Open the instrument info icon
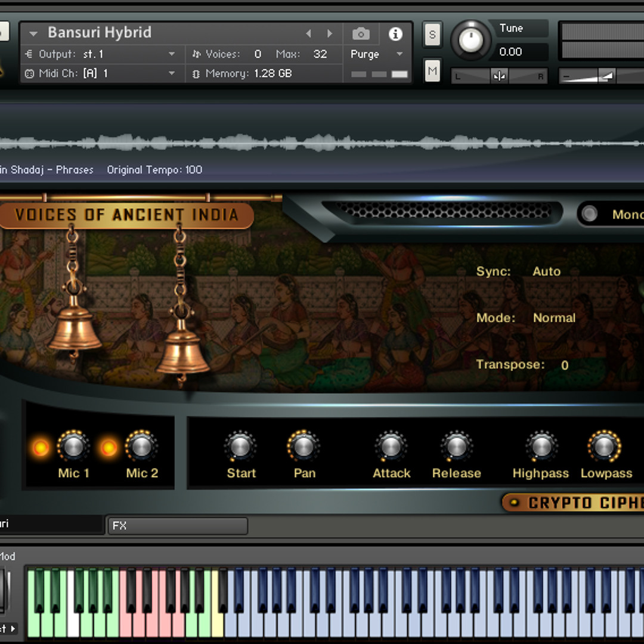Viewport: 644px width, 644px height. tap(395, 34)
